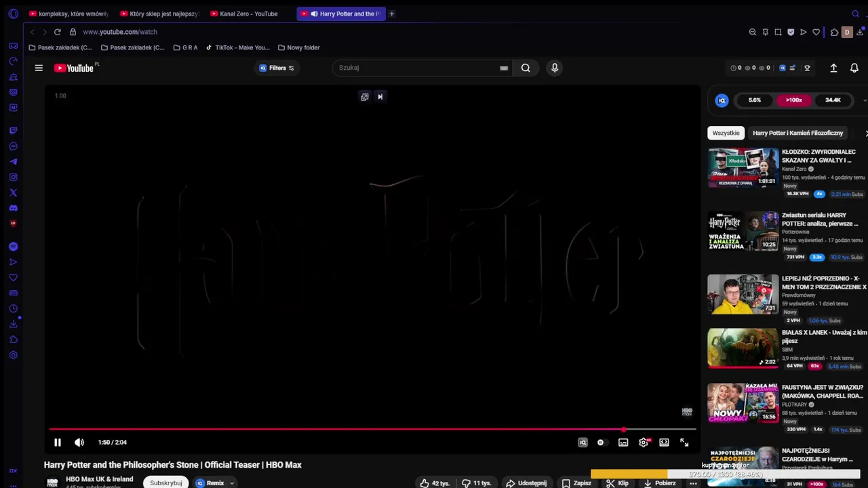Screen dimensions: 868x488
Task: Subscribe via the Subskrybuj button
Action: (166, 483)
